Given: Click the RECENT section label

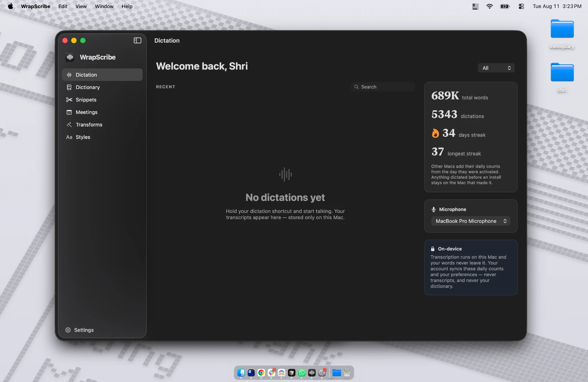Looking at the screenshot, I should click(165, 87).
